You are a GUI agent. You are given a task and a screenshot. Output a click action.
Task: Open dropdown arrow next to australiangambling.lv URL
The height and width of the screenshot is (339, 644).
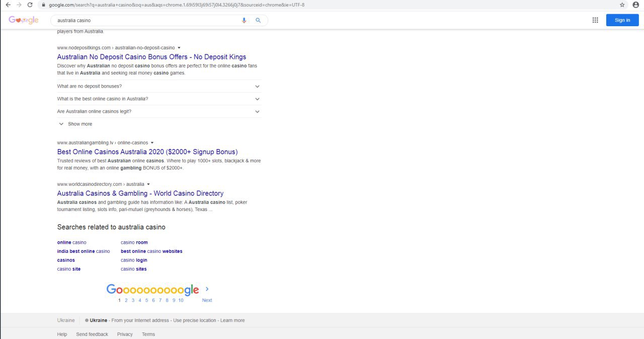(152, 143)
